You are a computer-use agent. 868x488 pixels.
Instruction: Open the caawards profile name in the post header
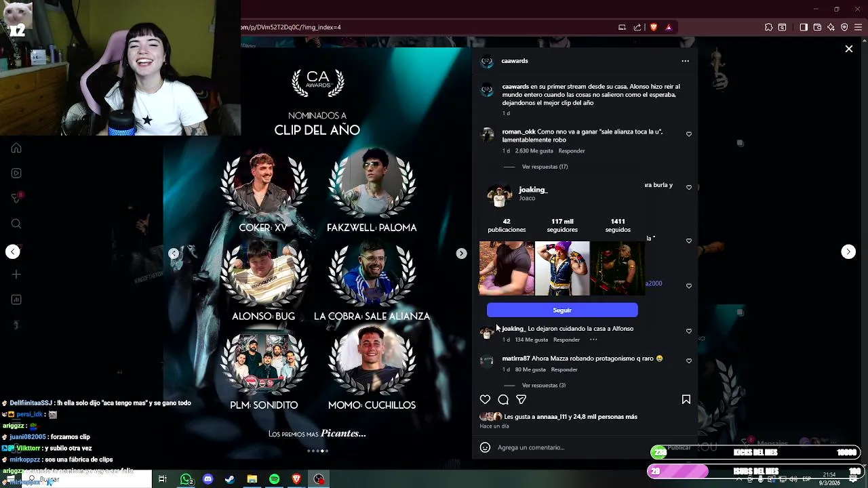515,61
